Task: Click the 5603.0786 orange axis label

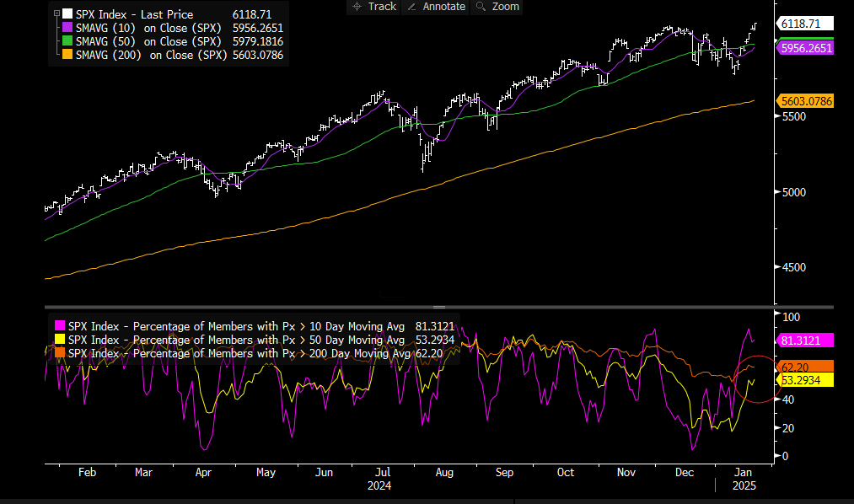Action: pos(805,101)
